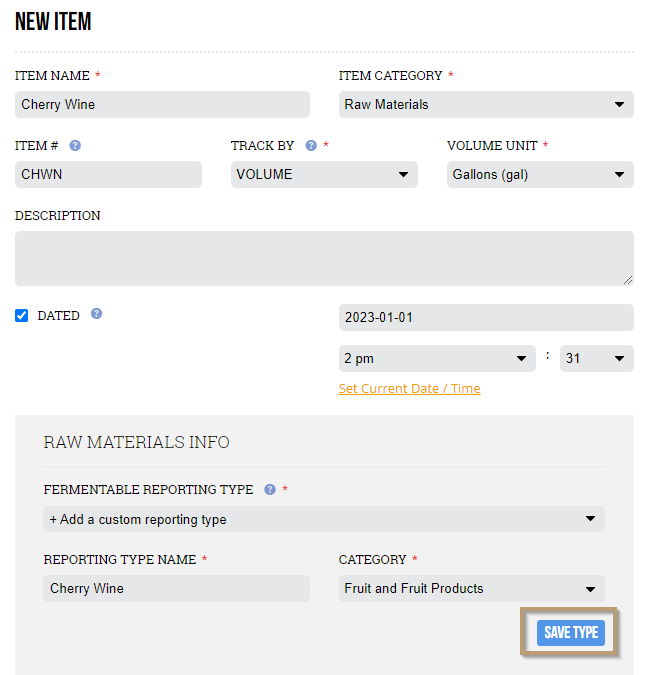Uncheck the Dated checkbox
The width and height of the screenshot is (648, 675).
(x=22, y=316)
